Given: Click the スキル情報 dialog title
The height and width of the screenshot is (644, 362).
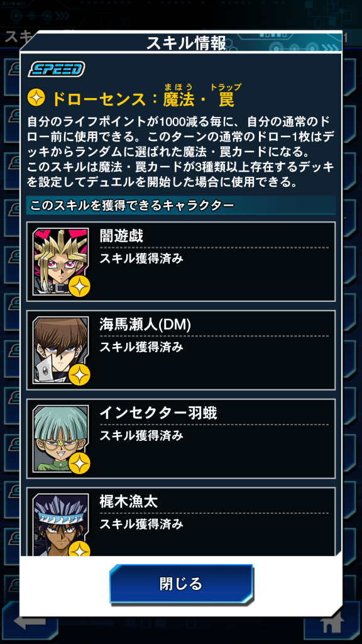Looking at the screenshot, I should click(x=186, y=43).
